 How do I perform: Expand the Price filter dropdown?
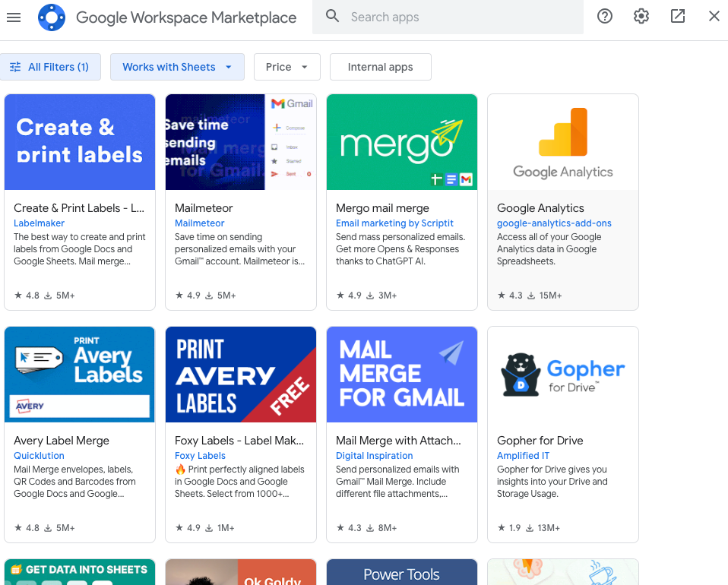click(x=287, y=67)
